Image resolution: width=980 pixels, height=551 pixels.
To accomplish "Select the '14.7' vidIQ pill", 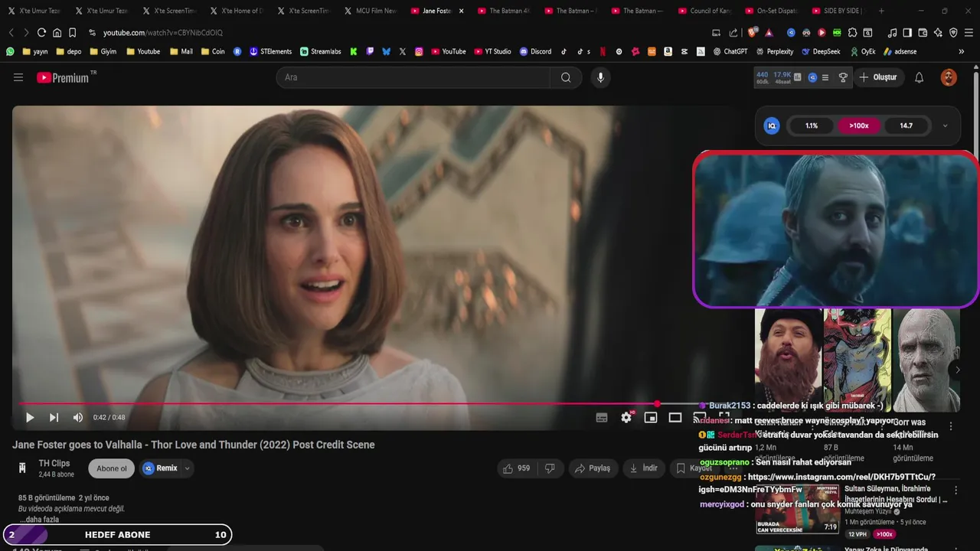I will tap(906, 126).
